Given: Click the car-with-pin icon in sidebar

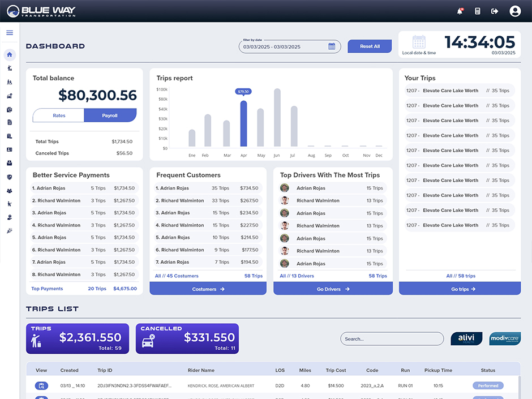Looking at the screenshot, I should point(10,96).
